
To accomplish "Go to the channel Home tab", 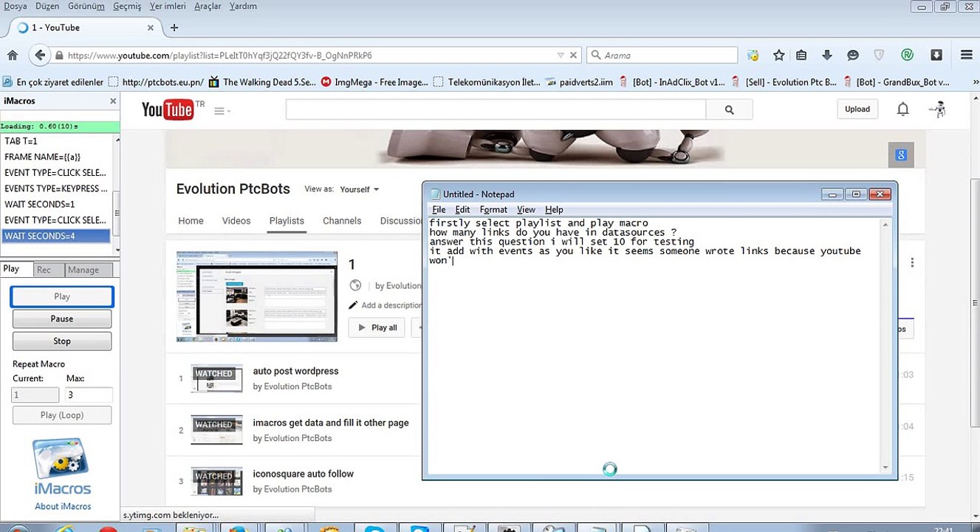I will click(x=191, y=221).
